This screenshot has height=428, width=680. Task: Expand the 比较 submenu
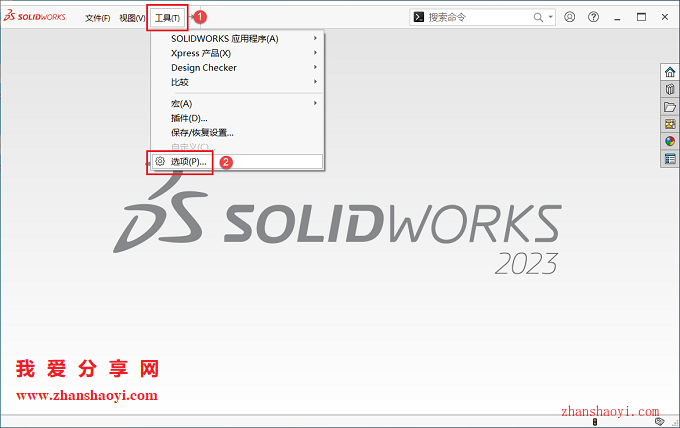pos(237,82)
